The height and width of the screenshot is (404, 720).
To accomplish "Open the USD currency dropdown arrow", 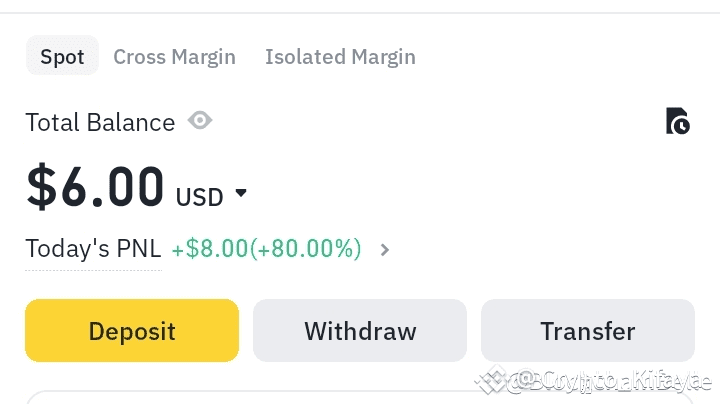I will [241, 192].
